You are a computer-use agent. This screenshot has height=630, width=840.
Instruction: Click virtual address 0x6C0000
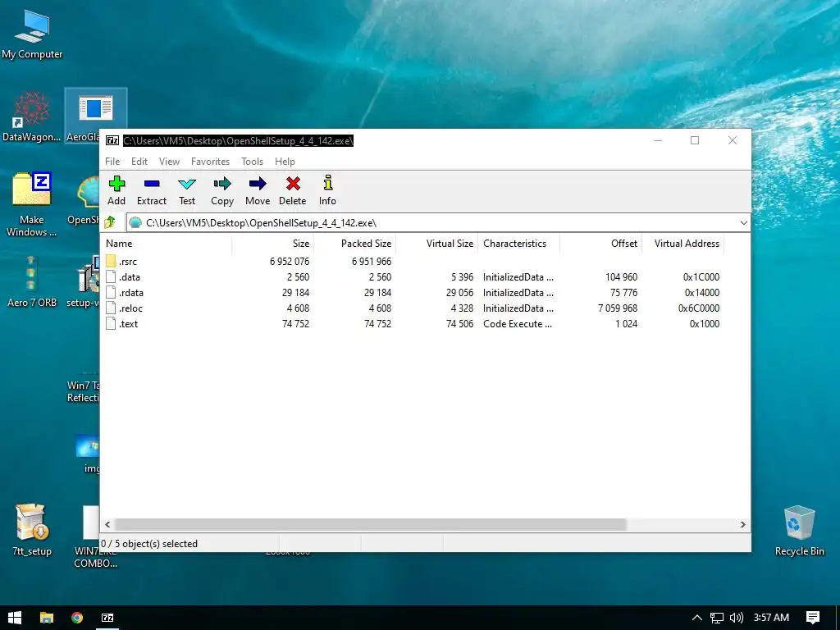[699, 308]
